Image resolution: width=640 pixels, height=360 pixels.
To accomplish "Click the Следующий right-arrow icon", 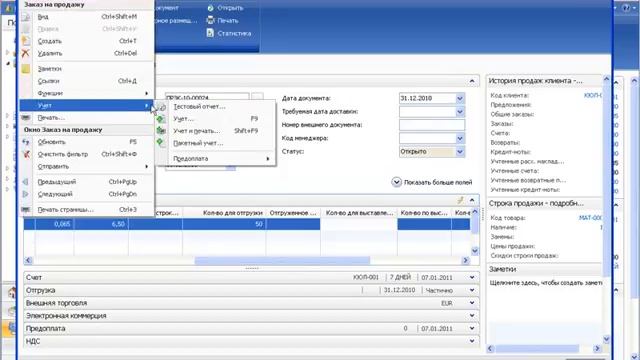I will [26, 194].
